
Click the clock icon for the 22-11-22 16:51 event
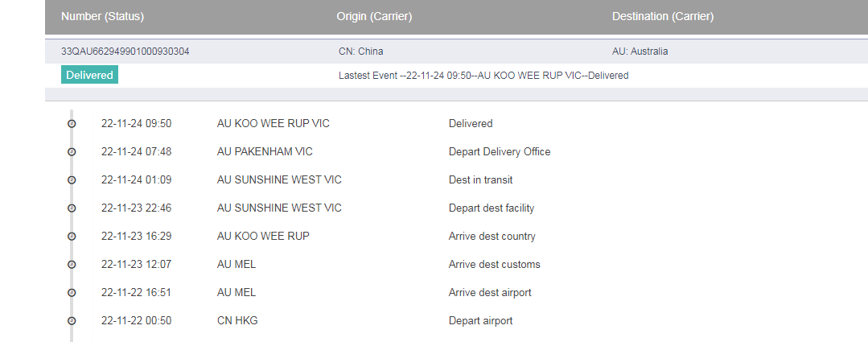point(72,293)
